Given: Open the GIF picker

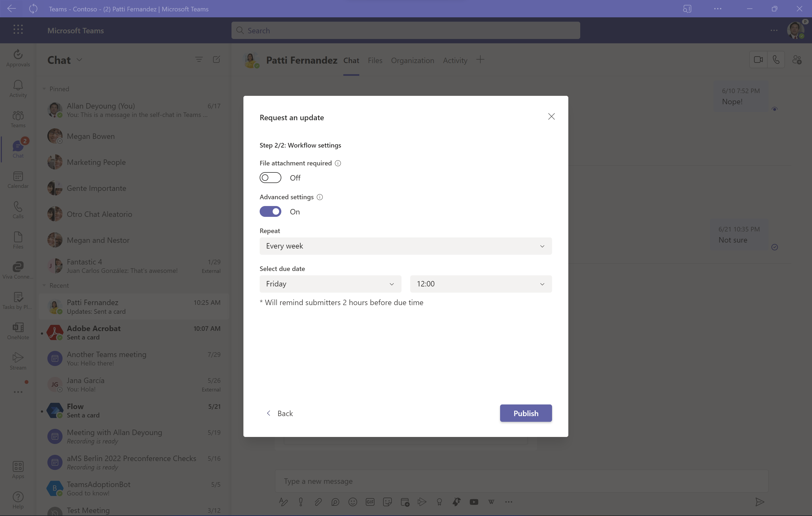Looking at the screenshot, I should (370, 502).
